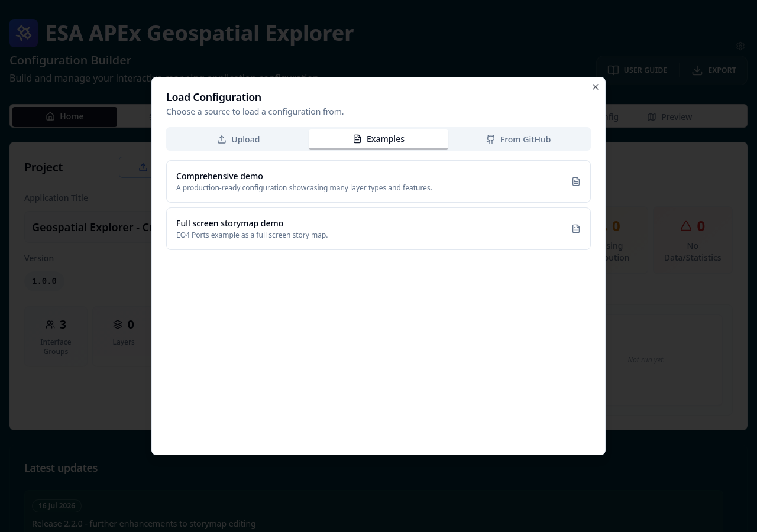Go to the Home tab
The image size is (757, 532).
[64, 116]
